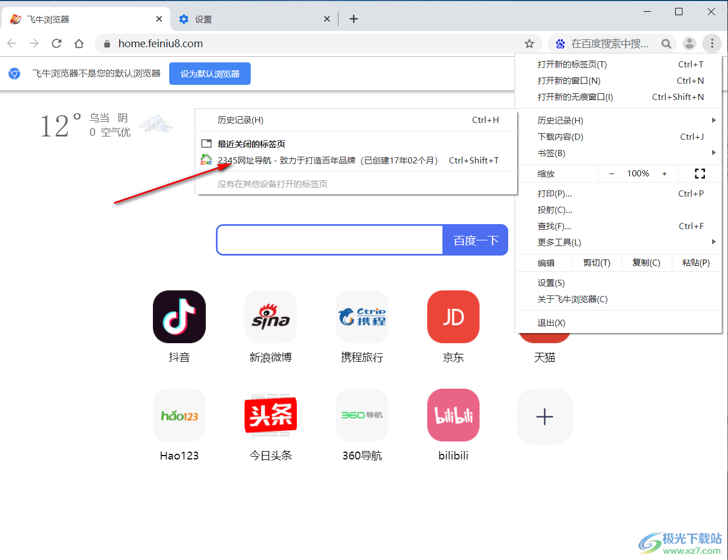Click the 最近关闭的标签页 header
The image size is (728, 560).
(251, 144)
